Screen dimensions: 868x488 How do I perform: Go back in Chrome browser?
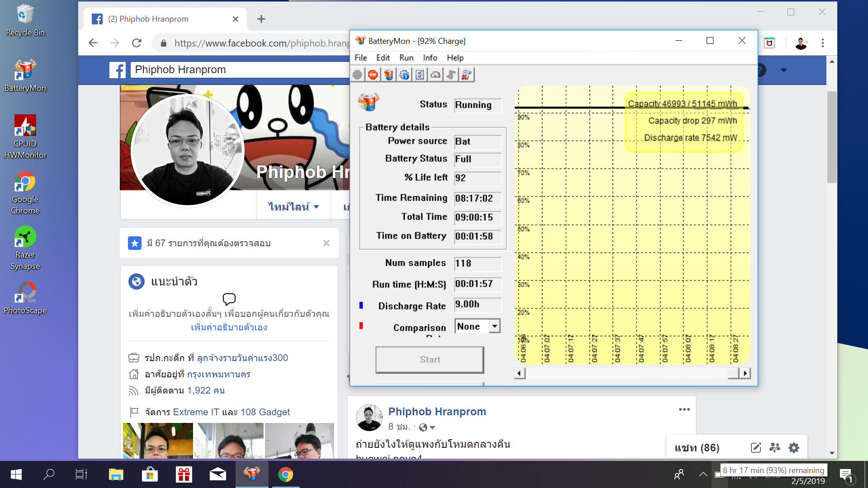click(93, 43)
